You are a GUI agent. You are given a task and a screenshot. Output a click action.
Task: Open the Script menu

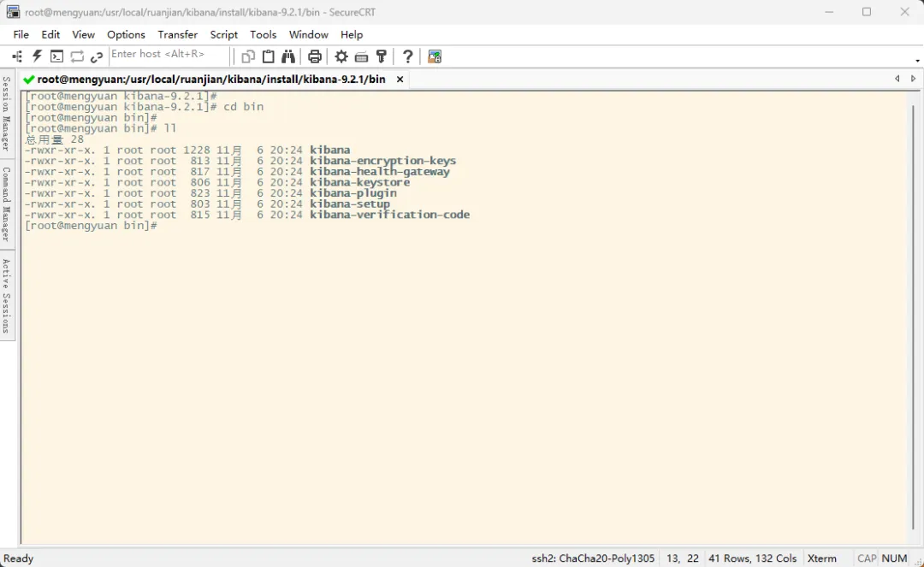(224, 35)
